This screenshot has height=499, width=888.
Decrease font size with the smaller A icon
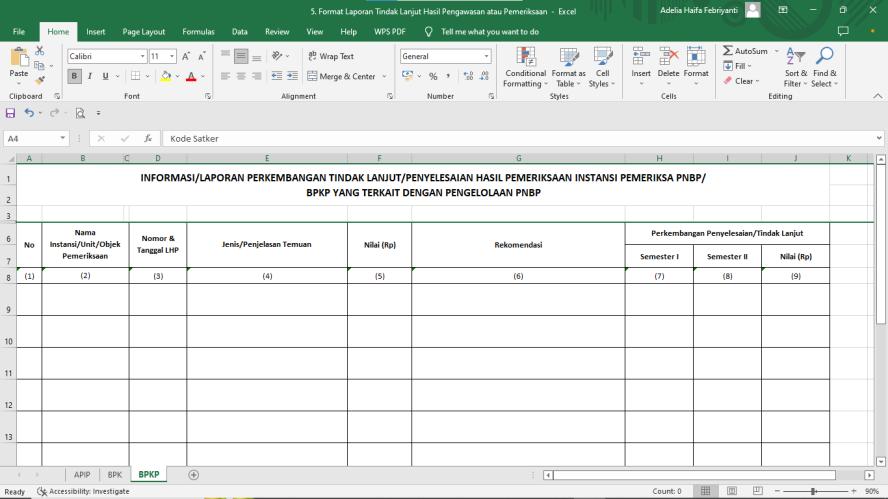pos(202,56)
